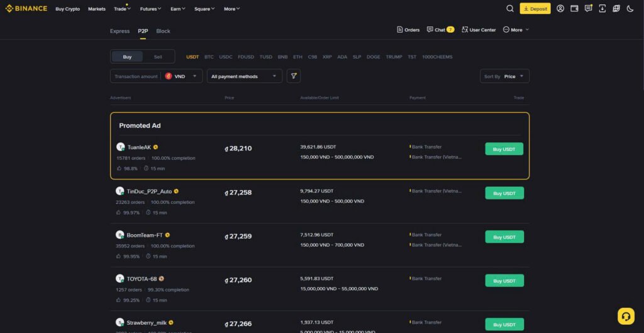Click the app download icon
This screenshot has width=644, height=333.
point(602,9)
